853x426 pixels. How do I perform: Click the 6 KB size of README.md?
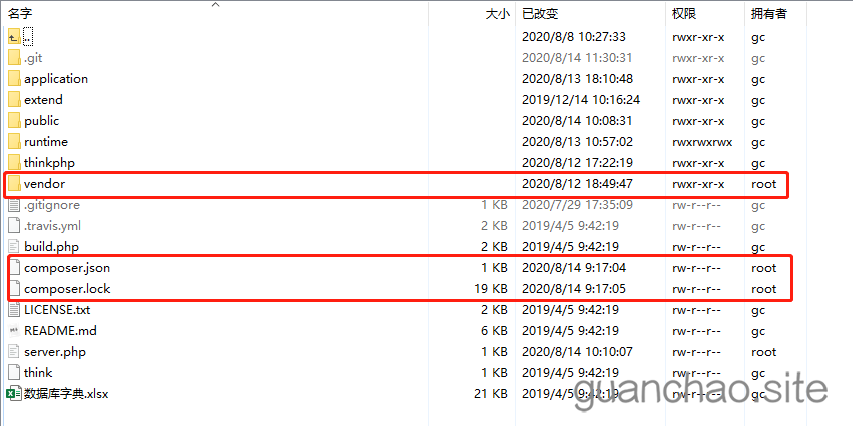(495, 331)
